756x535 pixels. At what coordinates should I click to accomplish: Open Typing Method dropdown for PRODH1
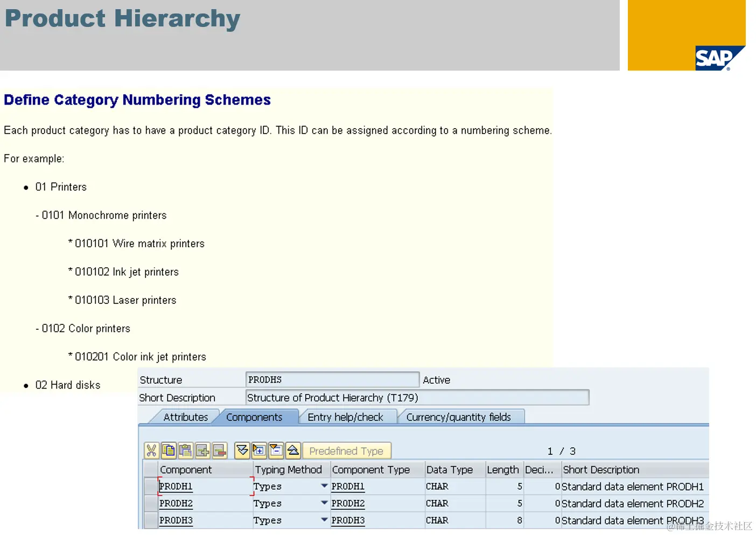[x=324, y=486]
